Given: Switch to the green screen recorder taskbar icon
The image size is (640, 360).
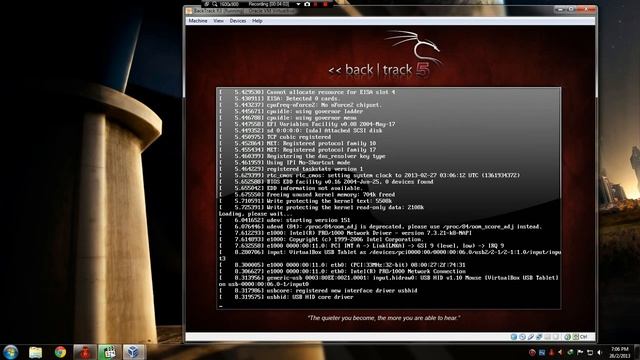Looking at the screenshot, I should point(109,352).
